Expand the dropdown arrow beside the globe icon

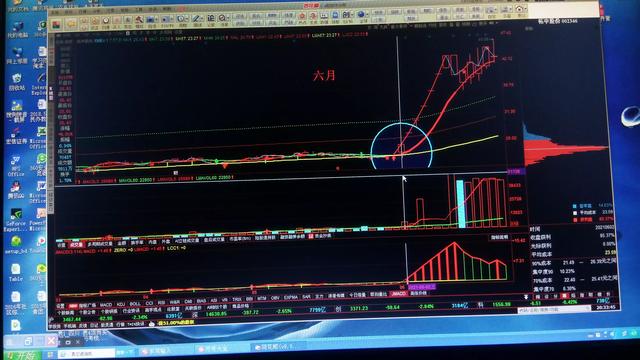[x=367, y=16]
